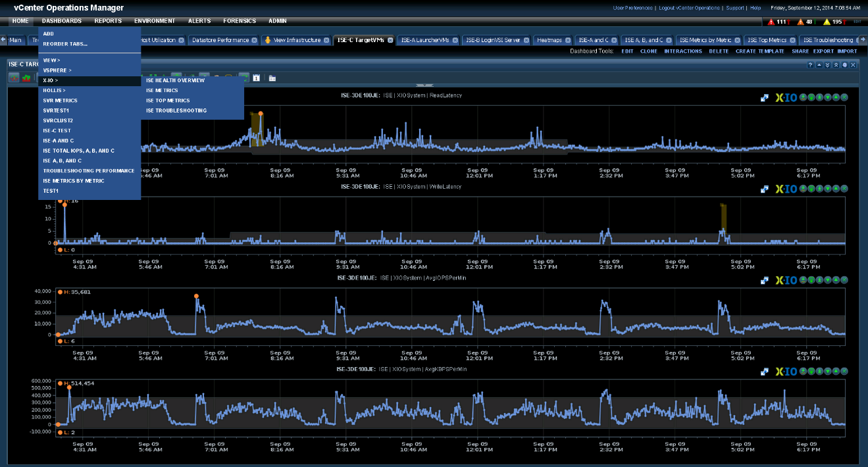Open chart in new window for ReadLatency graph
This screenshot has height=467, width=868.
point(765,97)
